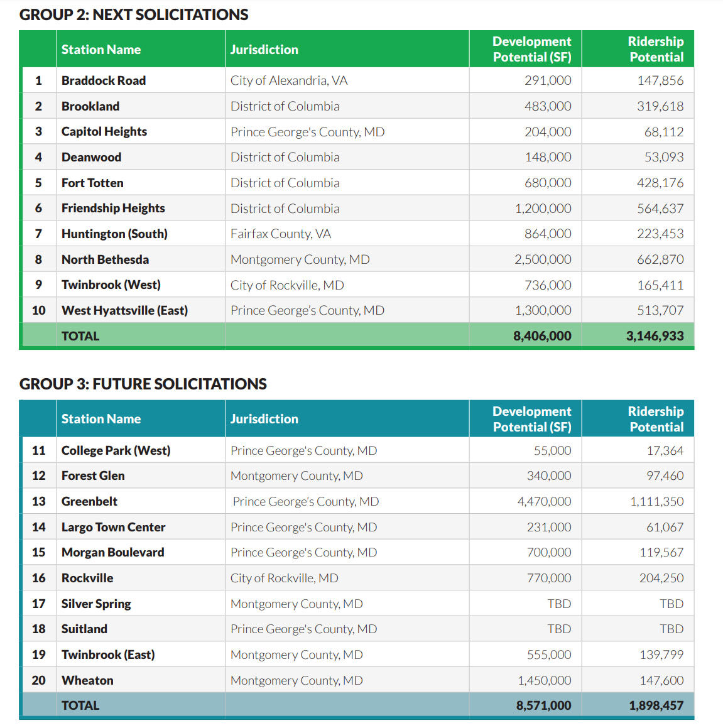Screen dimensions: 723x728
Task: Select the Wheaton station name
Action: point(87,680)
